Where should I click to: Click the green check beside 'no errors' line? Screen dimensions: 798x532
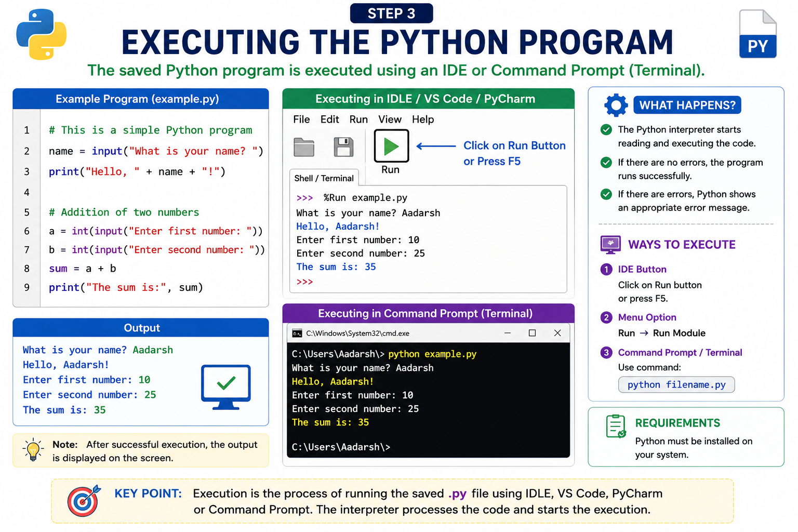point(606,163)
